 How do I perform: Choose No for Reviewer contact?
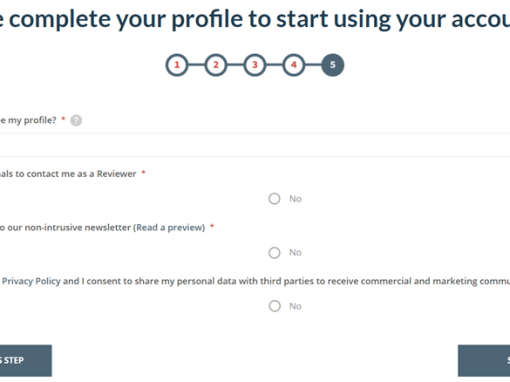[x=274, y=199]
